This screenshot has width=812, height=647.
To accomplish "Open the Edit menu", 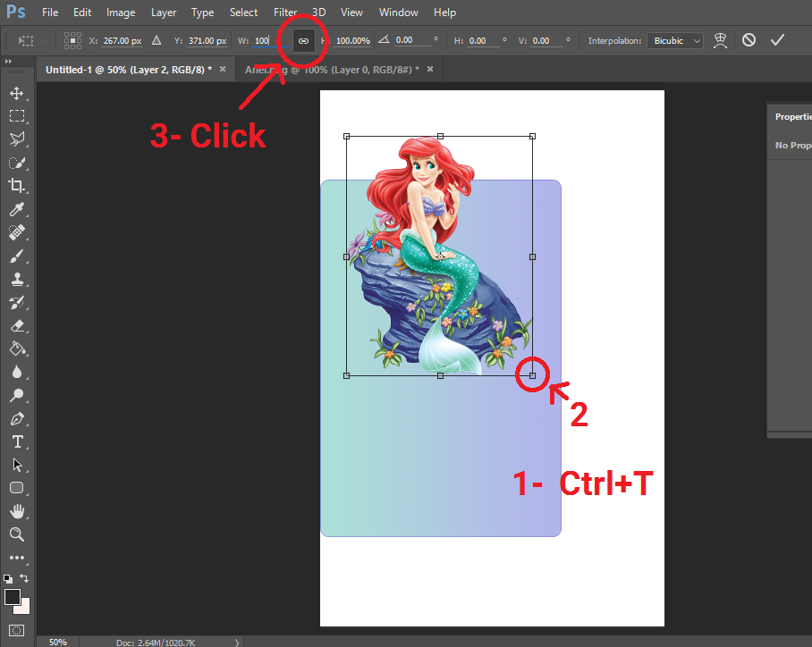I will [82, 13].
